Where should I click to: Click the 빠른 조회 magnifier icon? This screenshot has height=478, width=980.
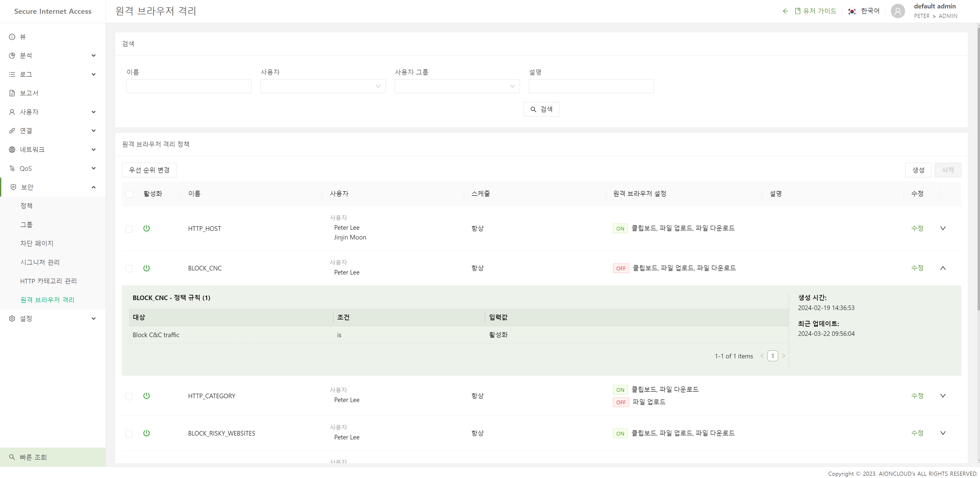pyautogui.click(x=12, y=457)
